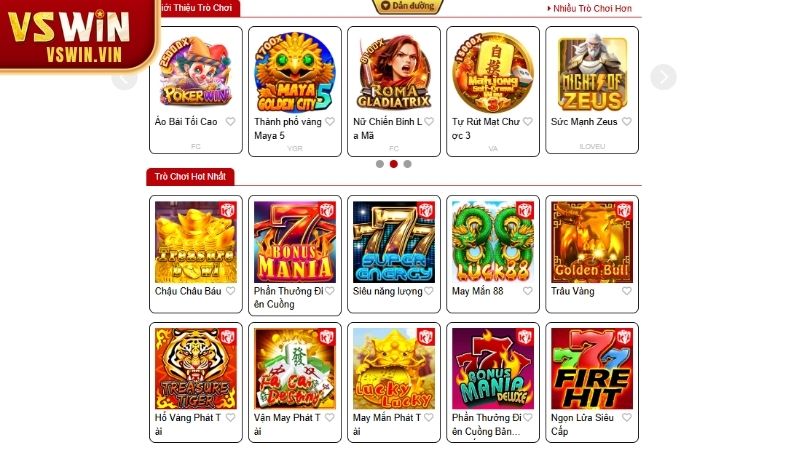Open the Might of Zeus game icon
The width and height of the screenshot is (800, 450).
pos(592,72)
